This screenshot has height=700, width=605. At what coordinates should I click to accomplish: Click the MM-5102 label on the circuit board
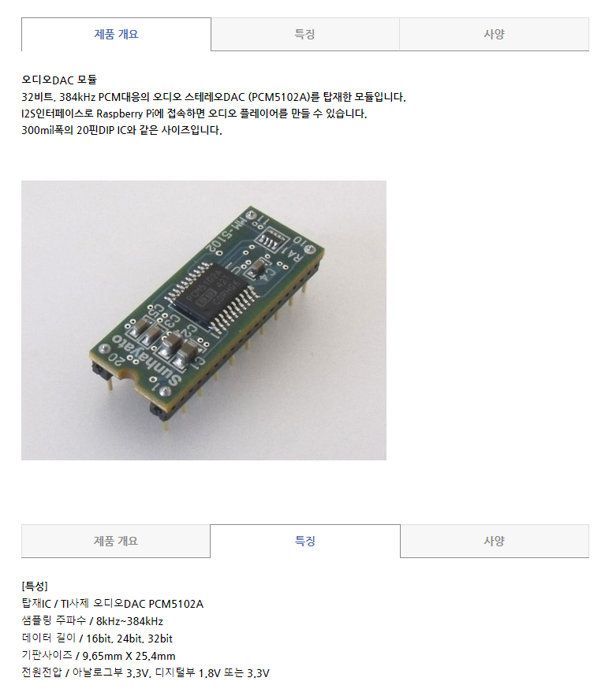[x=226, y=235]
